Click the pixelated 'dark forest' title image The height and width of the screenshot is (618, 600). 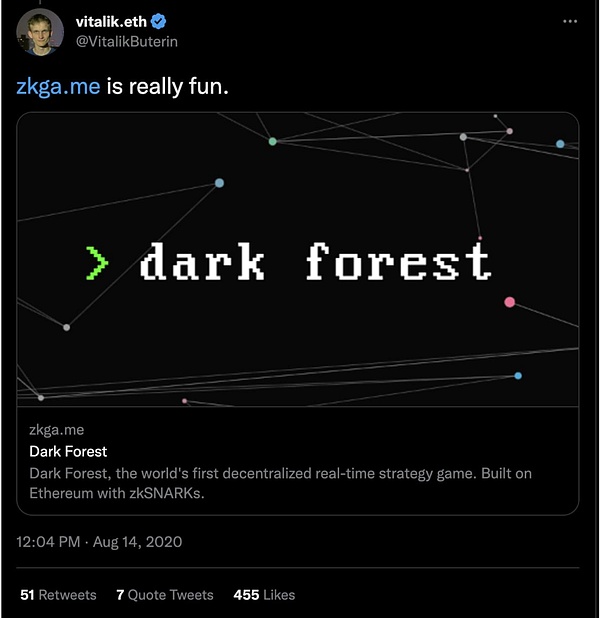point(315,263)
